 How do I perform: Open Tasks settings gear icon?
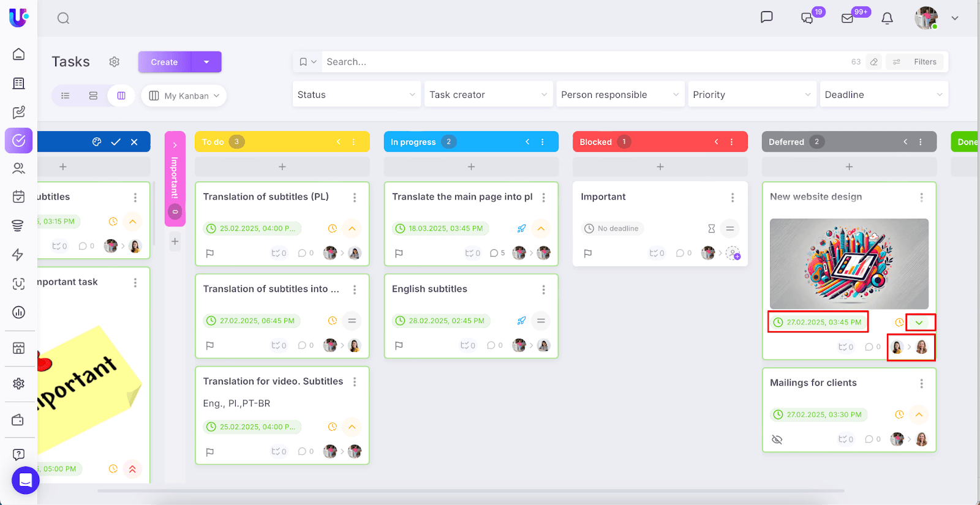tap(115, 62)
